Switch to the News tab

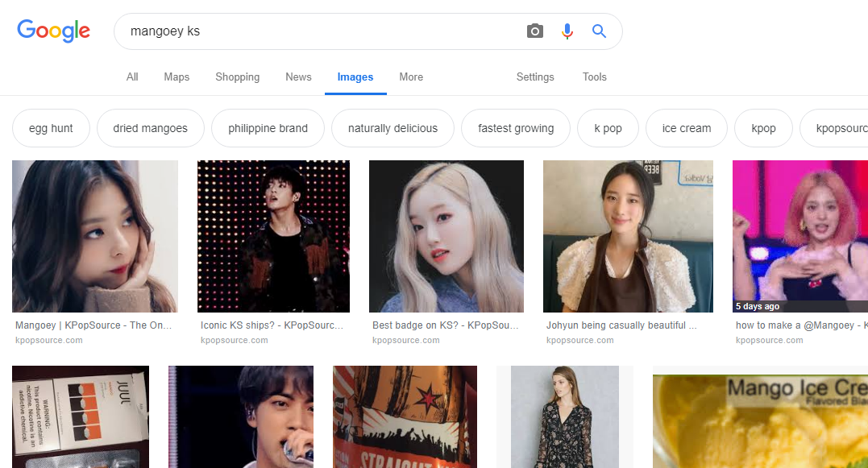(298, 77)
